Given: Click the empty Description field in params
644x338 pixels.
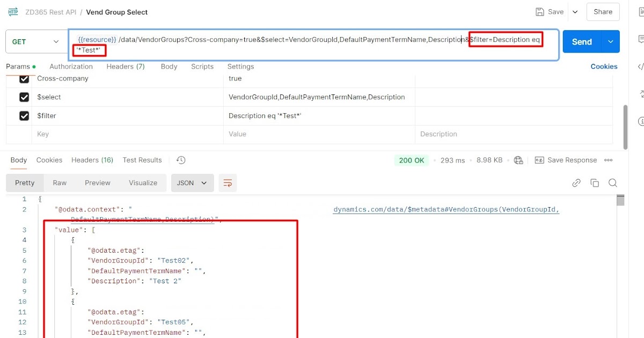Looking at the screenshot, I should [x=514, y=134].
